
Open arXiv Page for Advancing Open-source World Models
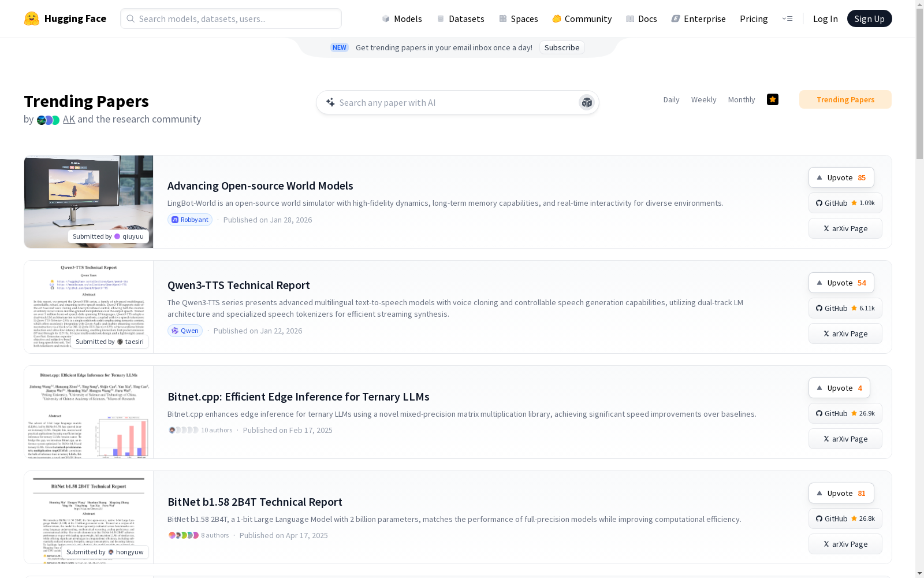845,228
